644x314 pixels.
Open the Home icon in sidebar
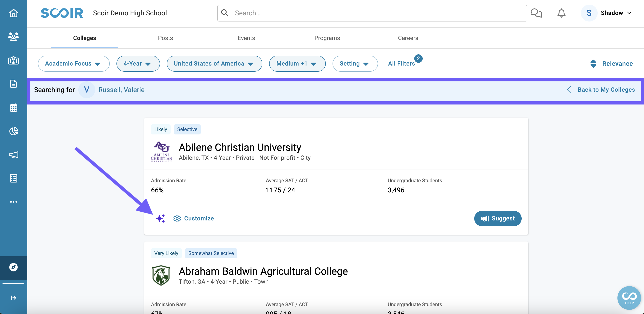point(13,13)
